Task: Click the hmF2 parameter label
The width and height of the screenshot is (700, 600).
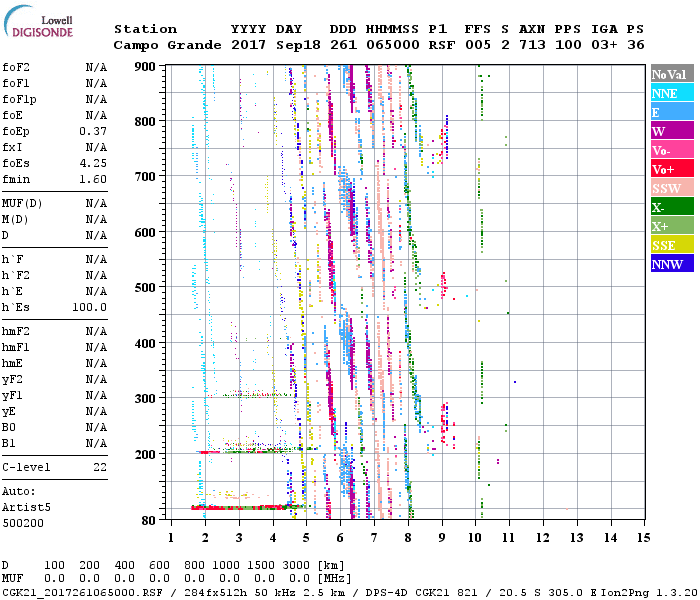Action: pos(16,331)
